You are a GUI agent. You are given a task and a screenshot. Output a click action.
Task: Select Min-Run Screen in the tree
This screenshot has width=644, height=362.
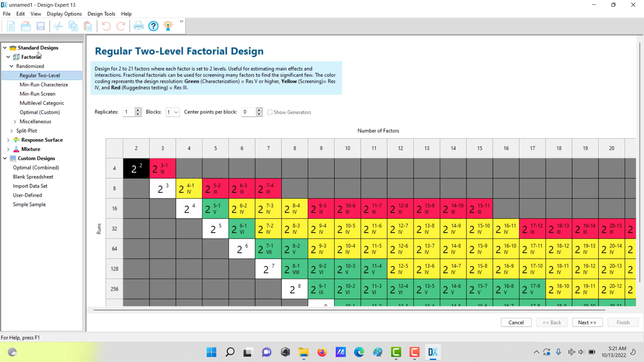point(37,94)
